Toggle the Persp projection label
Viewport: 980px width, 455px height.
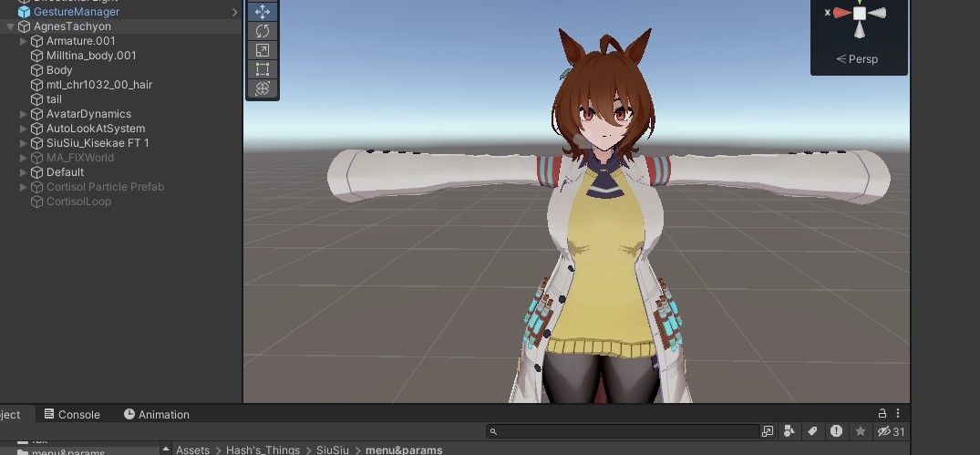(857, 58)
